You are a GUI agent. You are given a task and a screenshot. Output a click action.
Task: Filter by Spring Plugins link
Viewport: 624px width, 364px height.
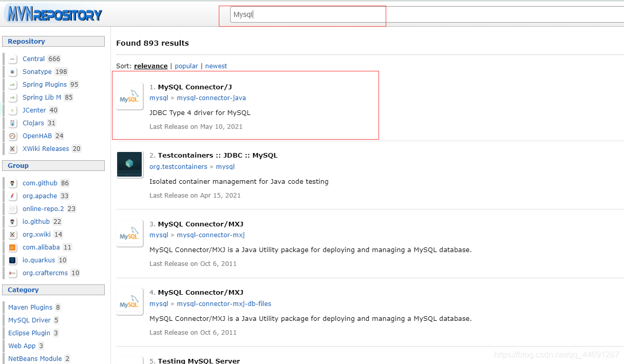[x=45, y=85]
